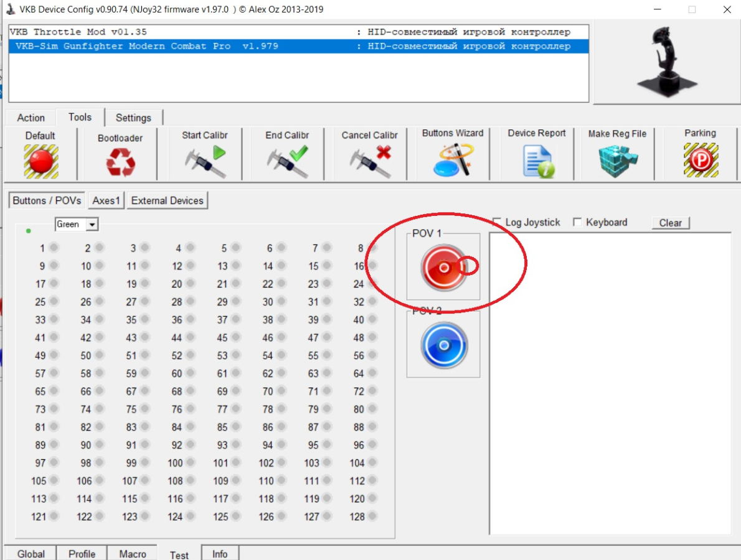Go to the Profile bottom tab
741x560 pixels.
tap(82, 553)
